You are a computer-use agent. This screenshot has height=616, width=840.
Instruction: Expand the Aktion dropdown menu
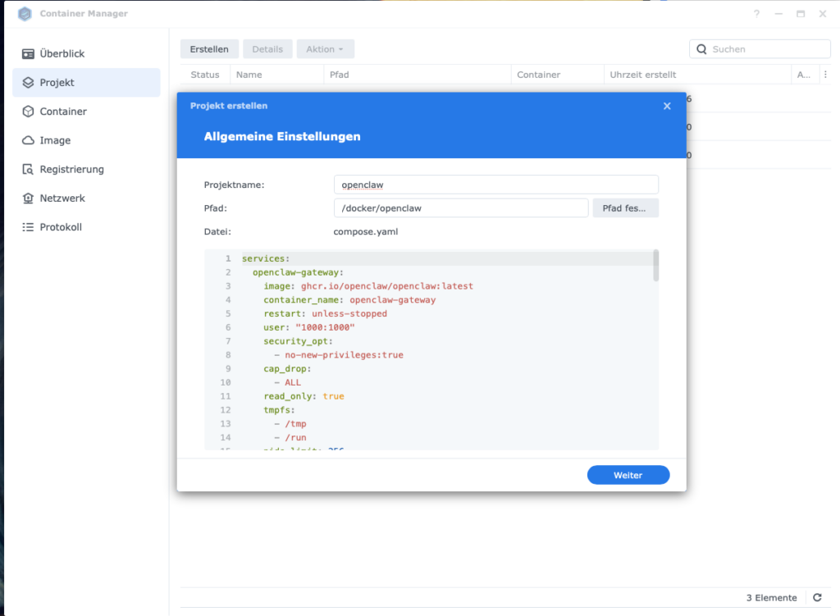point(325,49)
